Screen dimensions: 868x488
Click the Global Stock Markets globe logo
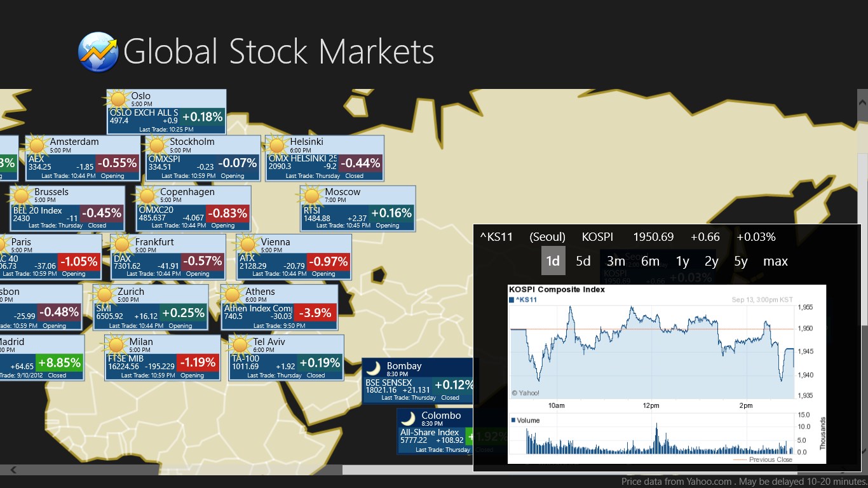tap(98, 52)
